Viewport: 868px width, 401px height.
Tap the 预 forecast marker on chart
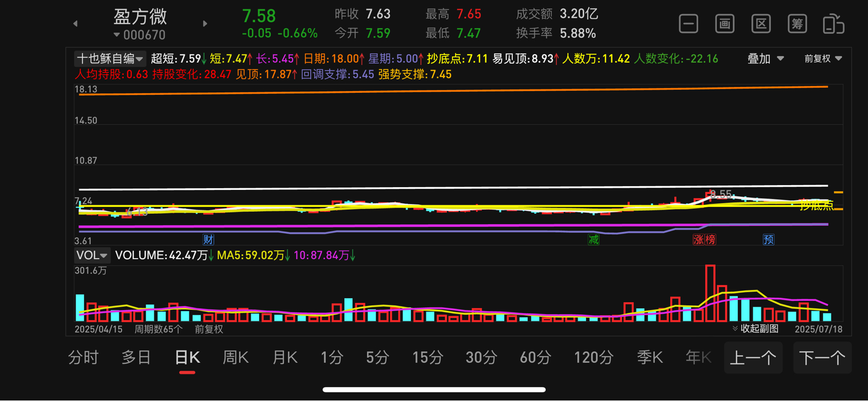[768, 239]
